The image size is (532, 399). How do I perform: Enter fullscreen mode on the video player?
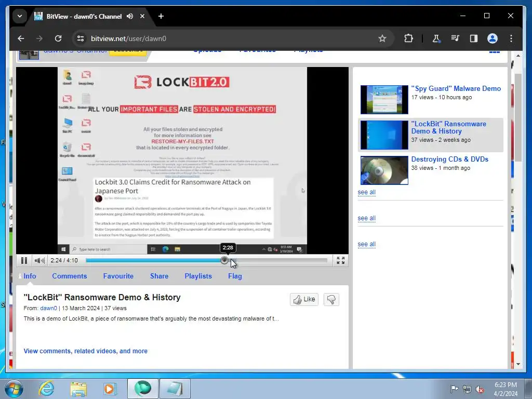(340, 260)
